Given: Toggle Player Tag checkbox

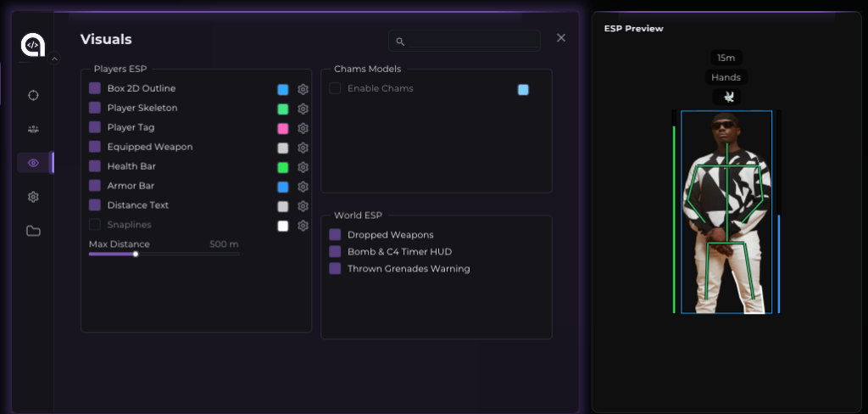Looking at the screenshot, I should coord(95,127).
